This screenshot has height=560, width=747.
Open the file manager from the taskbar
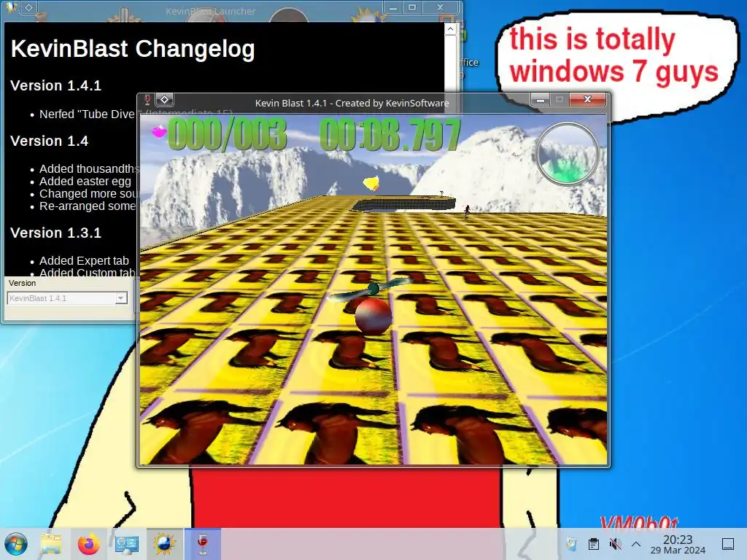pyautogui.click(x=52, y=544)
